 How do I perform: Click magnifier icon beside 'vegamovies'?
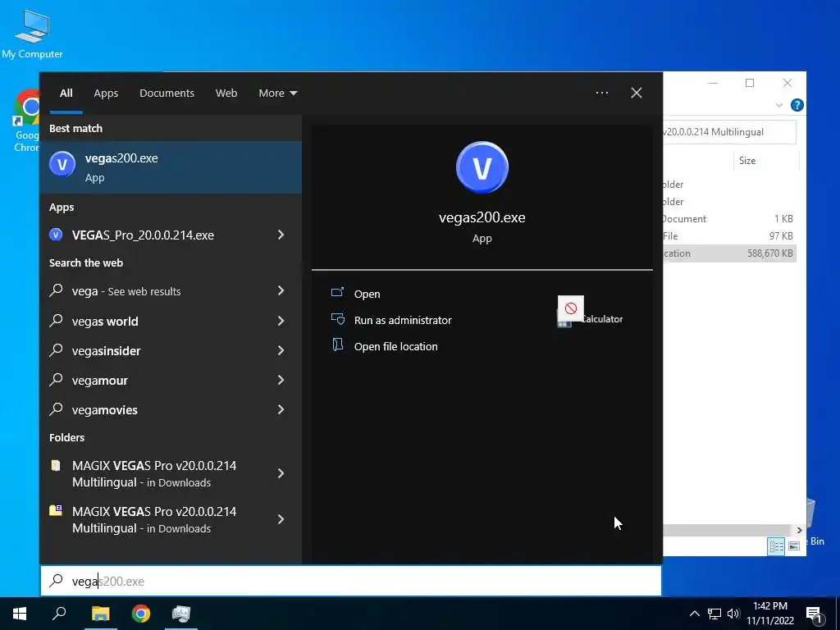(x=57, y=409)
